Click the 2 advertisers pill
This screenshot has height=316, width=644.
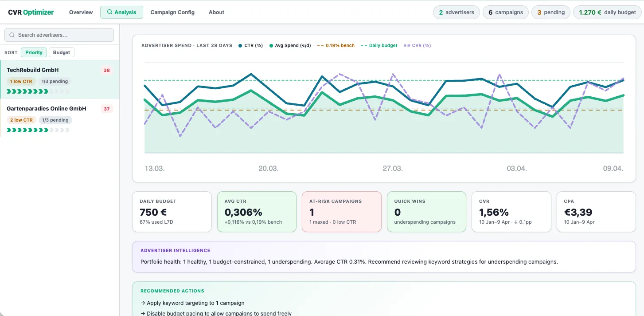(x=457, y=12)
